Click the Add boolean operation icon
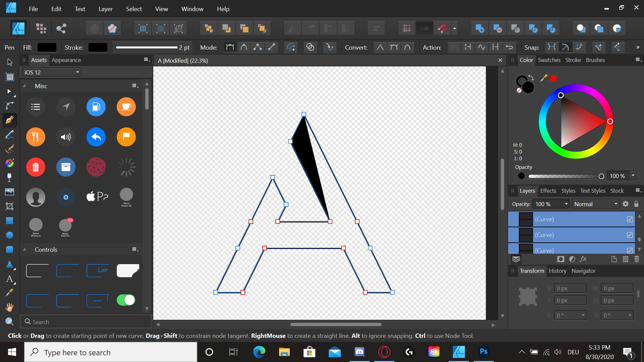Image resolution: width=644 pixels, height=362 pixels. [480, 28]
